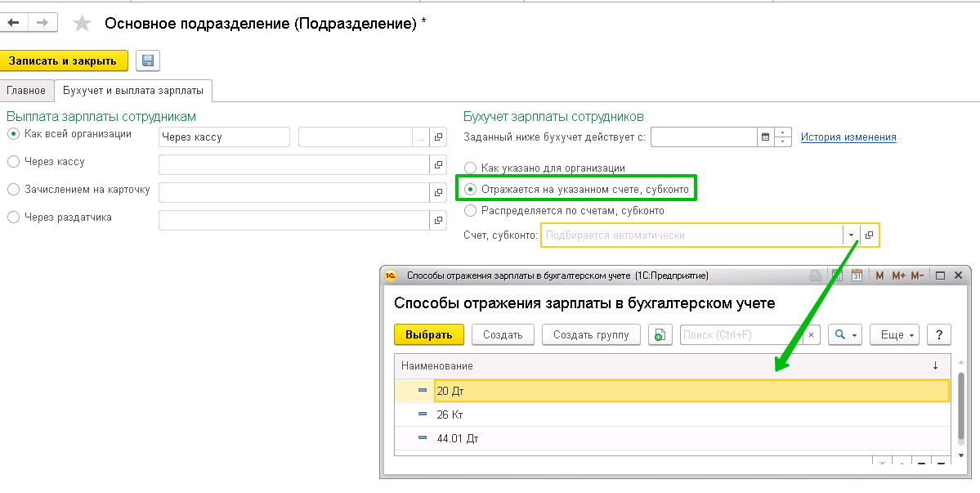The height and width of the screenshot is (493, 980).
Task: Click ellipsis button in Как всей организации row
Action: (x=421, y=137)
